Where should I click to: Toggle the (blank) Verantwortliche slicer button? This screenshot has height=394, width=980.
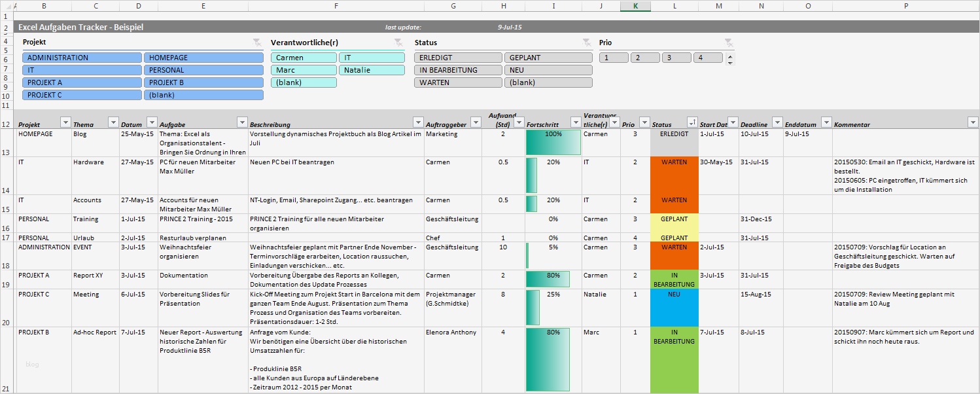point(303,82)
